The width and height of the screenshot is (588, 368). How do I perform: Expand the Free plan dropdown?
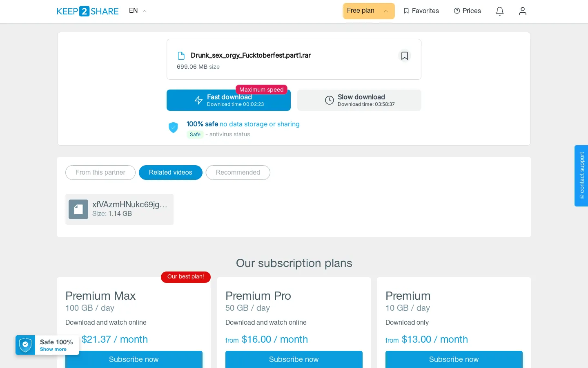pos(369,11)
